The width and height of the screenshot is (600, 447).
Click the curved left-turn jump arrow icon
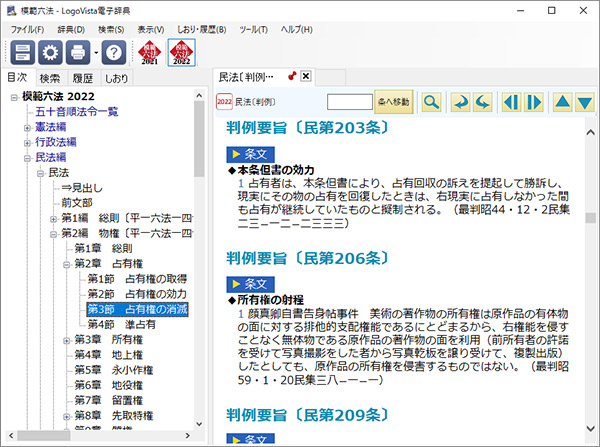483,102
